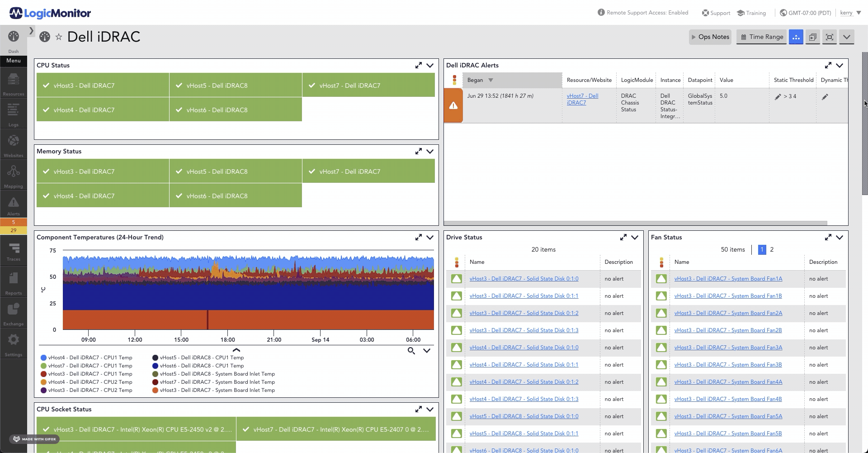Open the Traces sidebar section
The height and width of the screenshot is (453, 868).
pyautogui.click(x=14, y=252)
